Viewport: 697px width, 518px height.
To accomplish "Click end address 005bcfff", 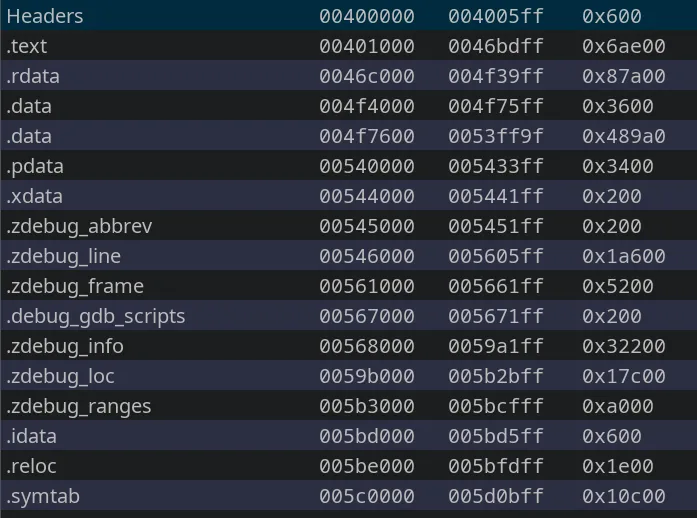I will click(496, 406).
